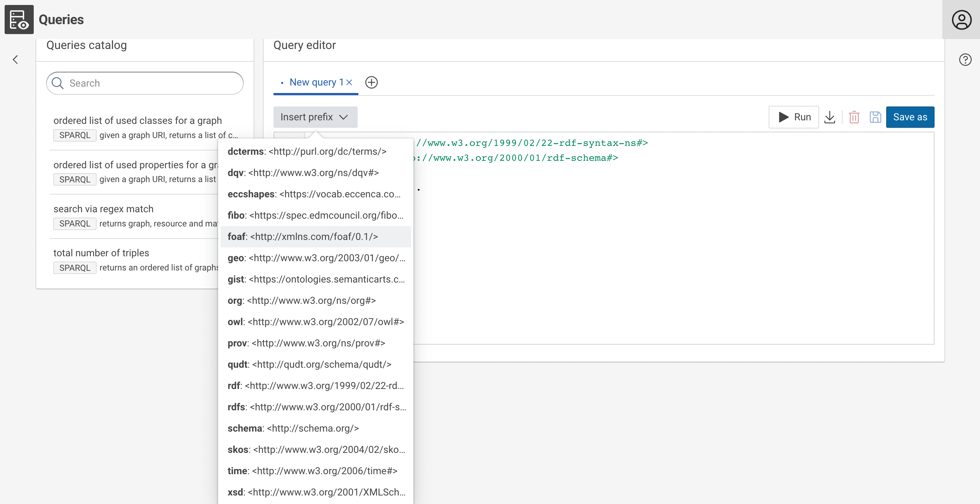Open the search via regex match query

click(x=103, y=209)
